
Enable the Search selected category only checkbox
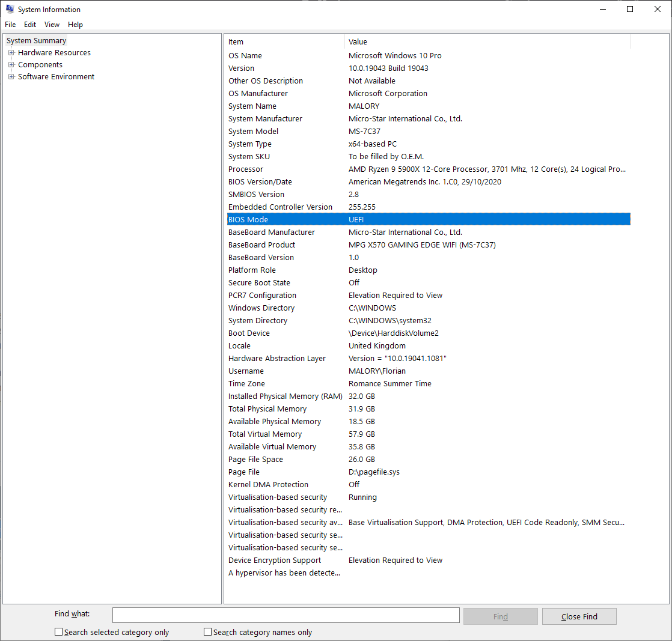pyautogui.click(x=58, y=631)
